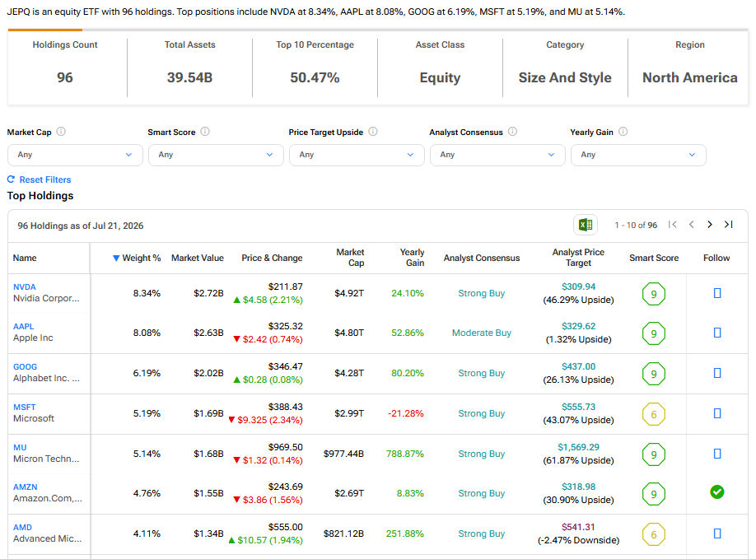
Task: Jump to last holdings page
Action: pyautogui.click(x=729, y=225)
